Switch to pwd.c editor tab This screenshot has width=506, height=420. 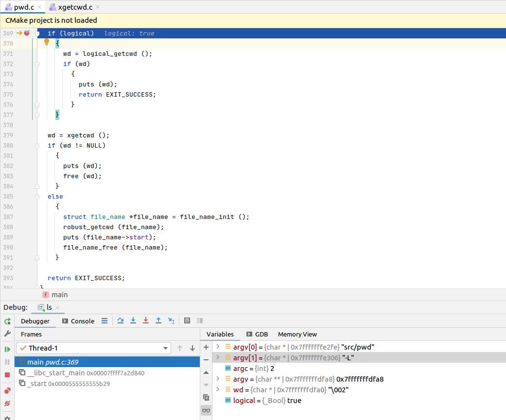pyautogui.click(x=23, y=7)
